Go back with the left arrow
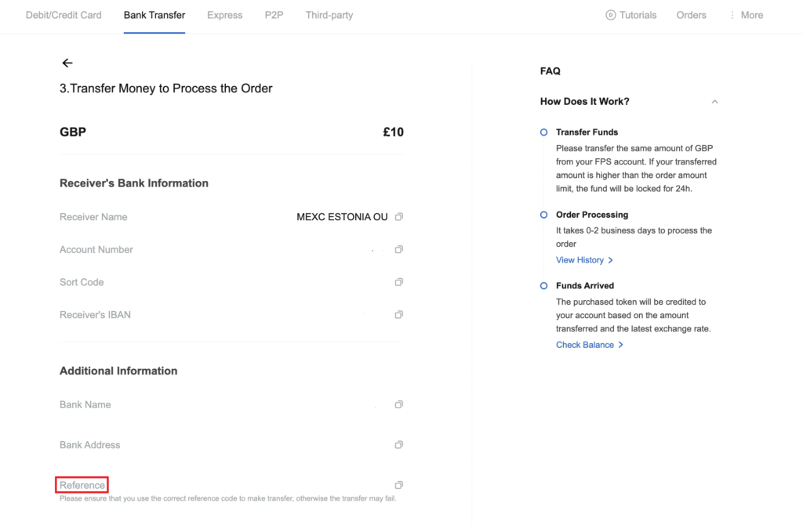The image size is (803, 532). tap(67, 63)
